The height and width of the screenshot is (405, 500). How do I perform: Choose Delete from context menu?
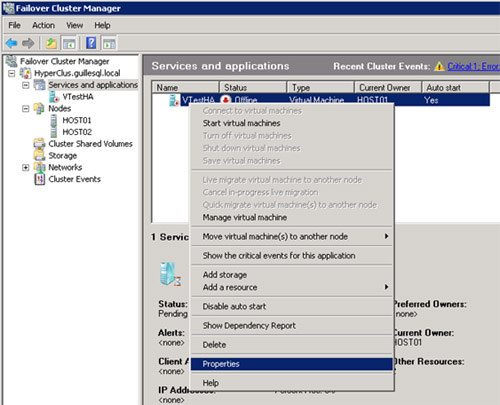(x=292, y=345)
